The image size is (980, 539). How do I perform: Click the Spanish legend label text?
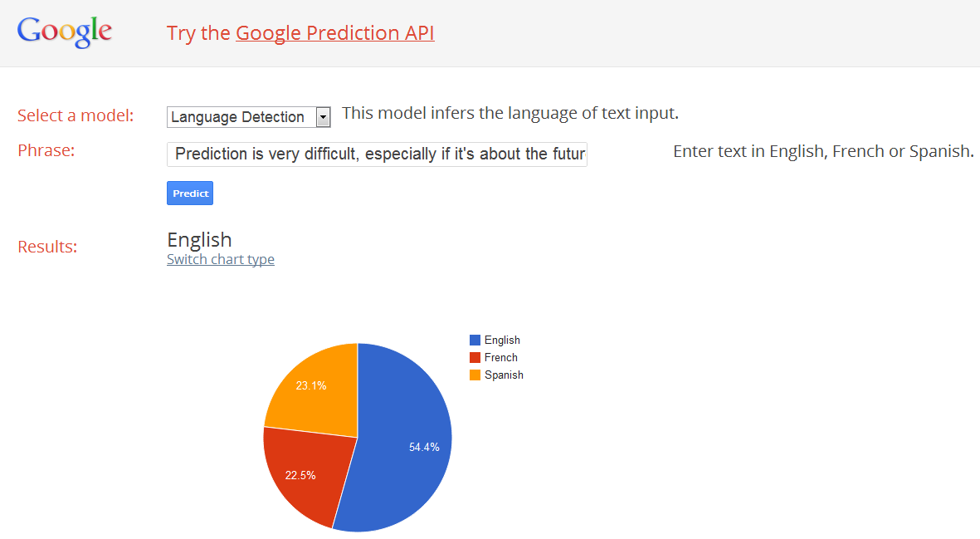click(x=504, y=375)
